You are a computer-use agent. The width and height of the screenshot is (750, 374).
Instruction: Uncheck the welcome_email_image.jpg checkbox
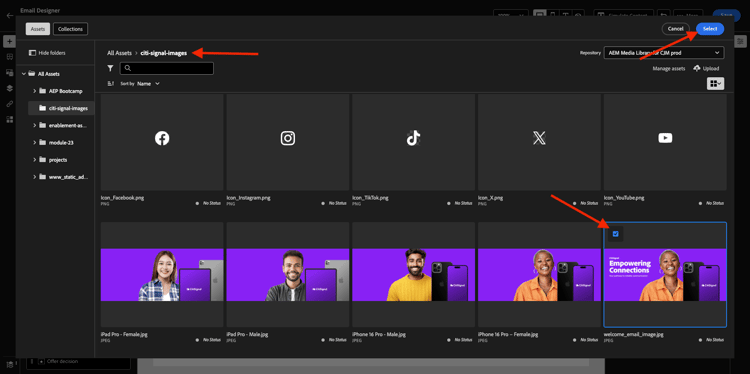click(x=616, y=234)
